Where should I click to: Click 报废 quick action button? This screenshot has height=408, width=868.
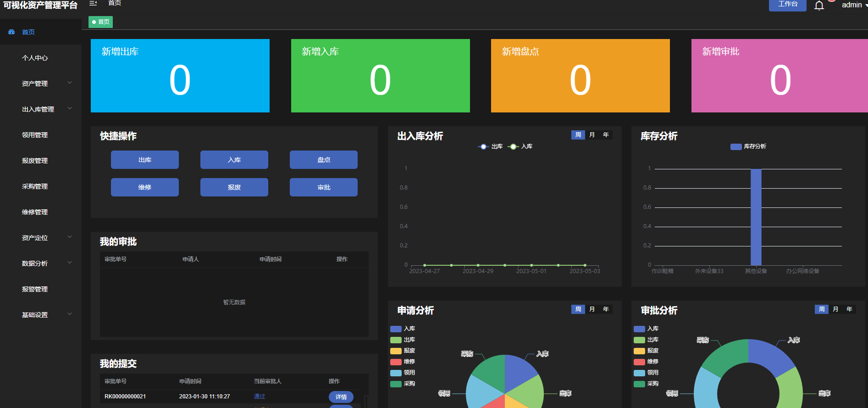tap(234, 187)
